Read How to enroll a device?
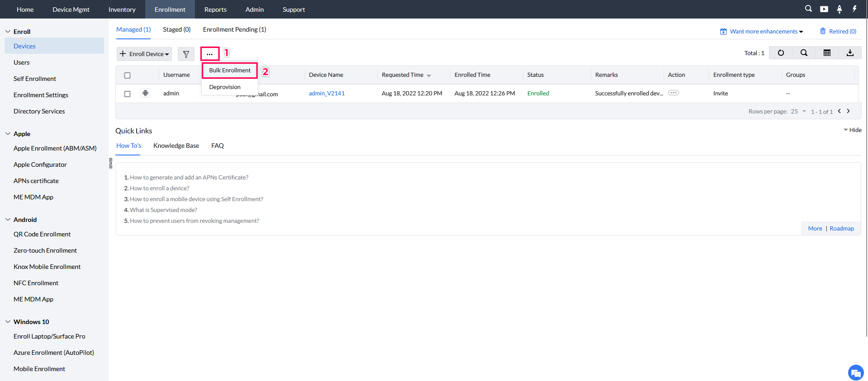This screenshot has width=868, height=381. click(x=160, y=188)
